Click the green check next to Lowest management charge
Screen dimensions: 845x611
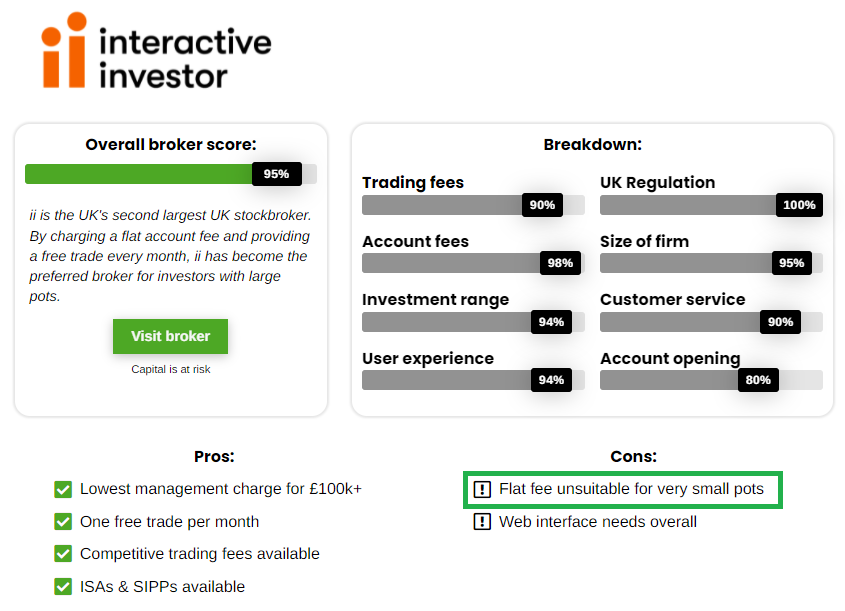(63, 489)
